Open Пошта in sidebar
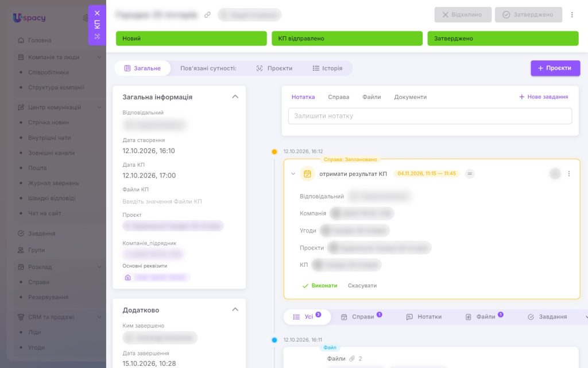588x368 pixels. pos(37,168)
